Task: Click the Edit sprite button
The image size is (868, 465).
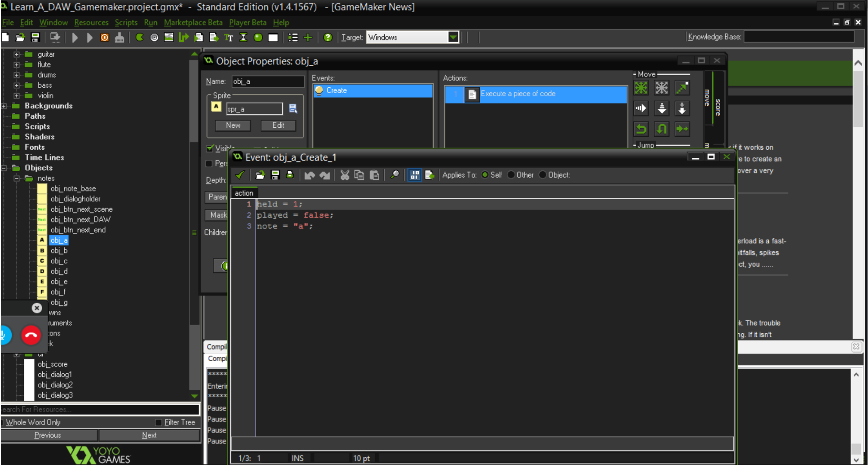Action: click(x=278, y=125)
